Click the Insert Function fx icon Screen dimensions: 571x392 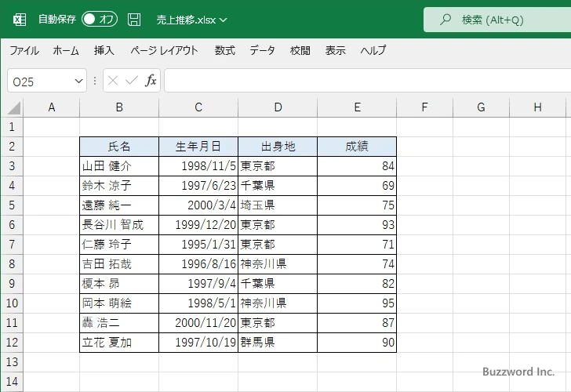(151, 81)
